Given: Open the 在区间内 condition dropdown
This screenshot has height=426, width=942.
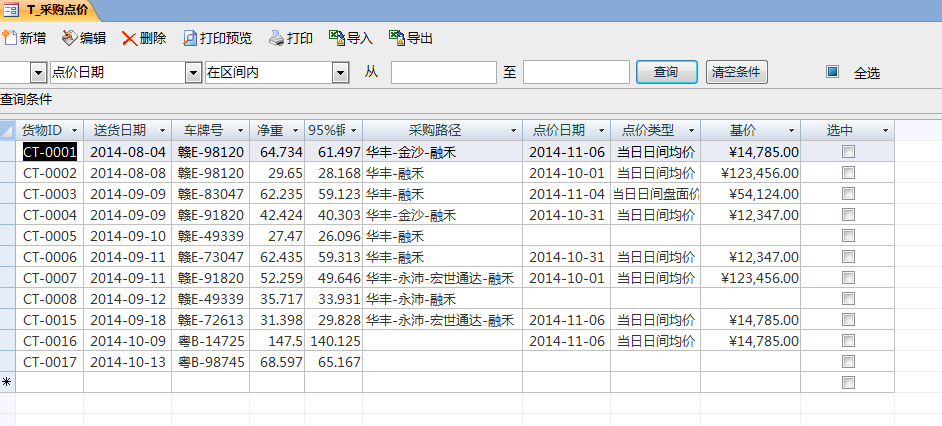Looking at the screenshot, I should click(340, 73).
